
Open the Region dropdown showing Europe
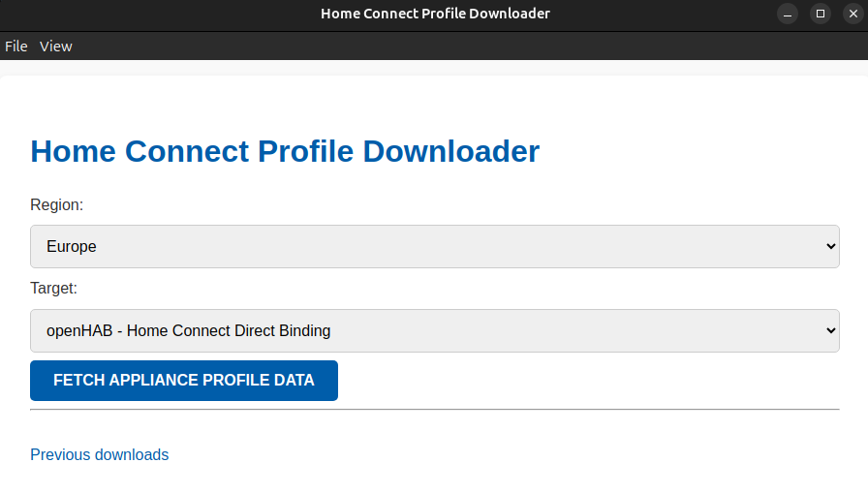click(435, 246)
